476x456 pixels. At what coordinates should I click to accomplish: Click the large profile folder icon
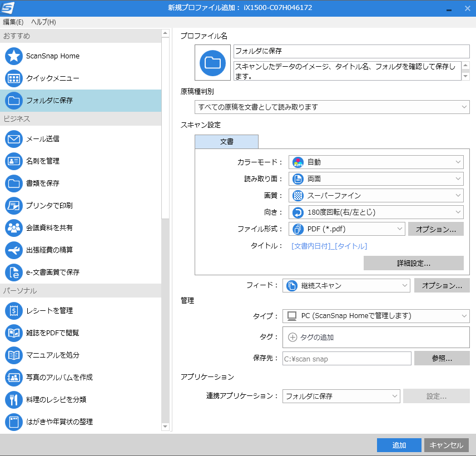[212, 63]
